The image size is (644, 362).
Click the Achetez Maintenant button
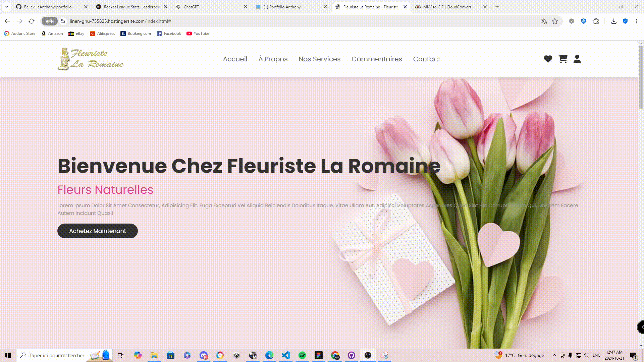point(97,231)
